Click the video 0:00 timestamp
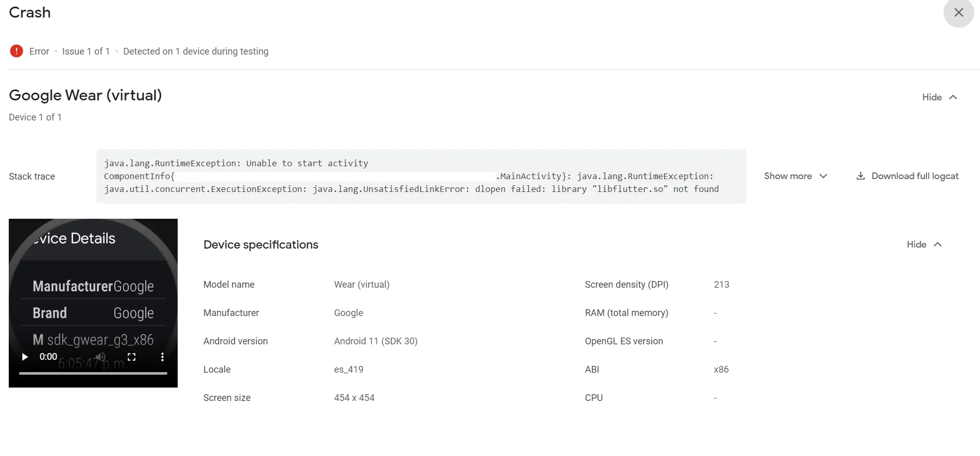The height and width of the screenshot is (456, 980). [48, 357]
